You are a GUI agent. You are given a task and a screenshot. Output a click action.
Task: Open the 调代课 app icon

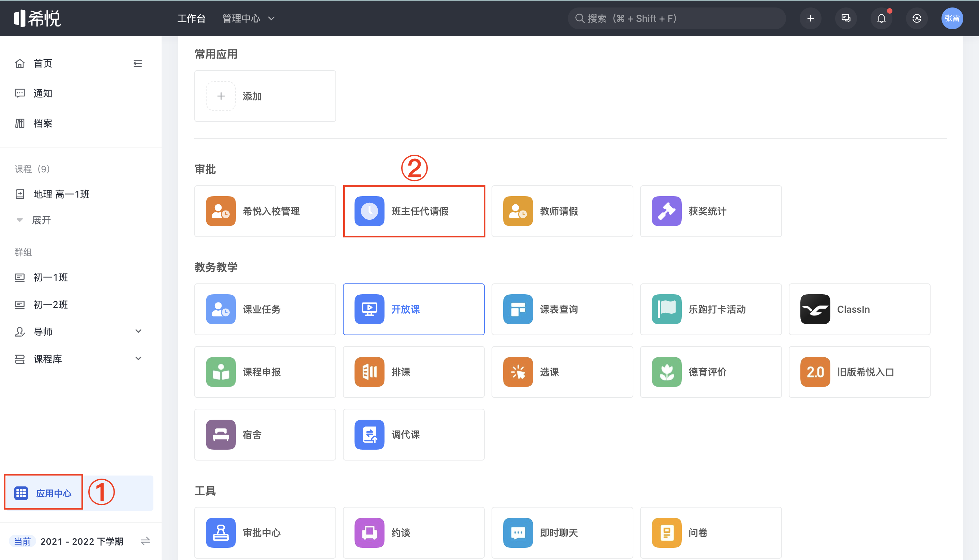369,435
